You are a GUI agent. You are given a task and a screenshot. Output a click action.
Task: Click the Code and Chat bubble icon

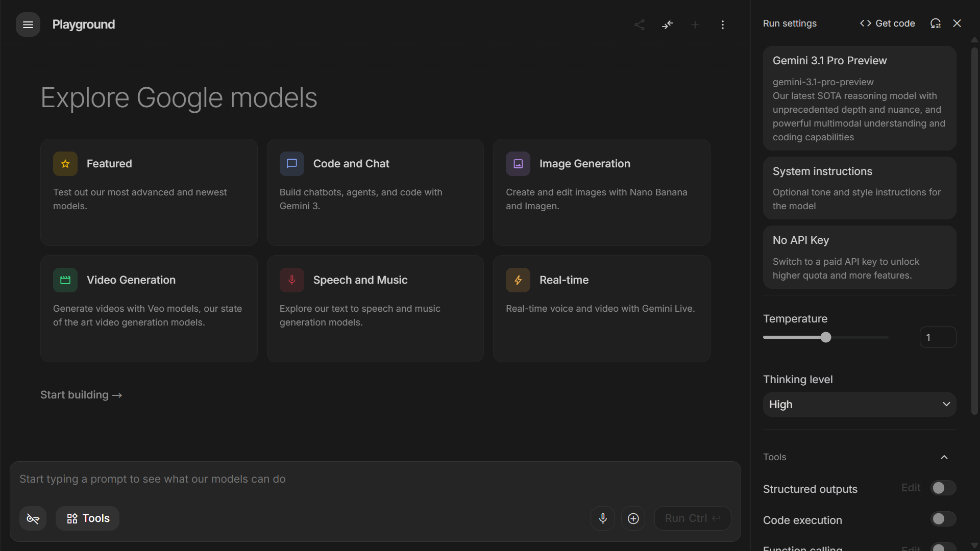click(292, 164)
